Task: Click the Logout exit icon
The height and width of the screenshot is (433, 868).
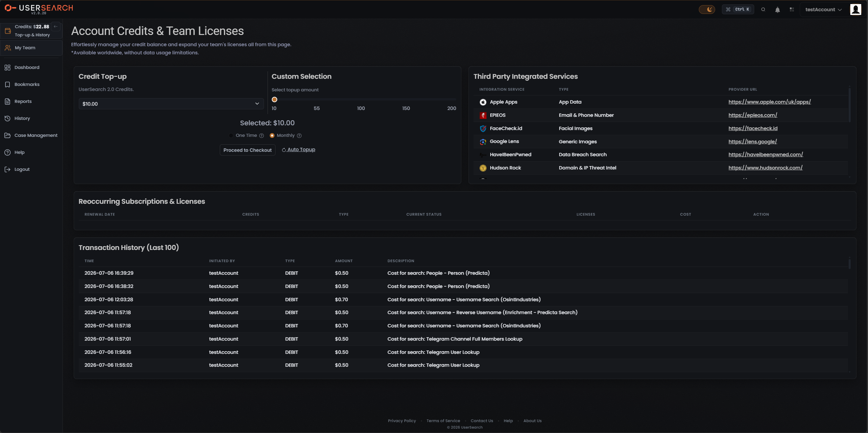Action: (x=7, y=169)
